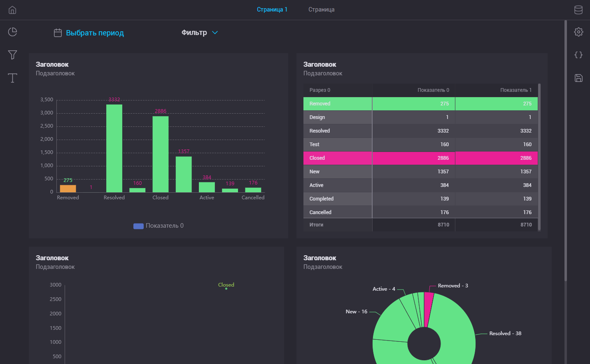Click the bar labeled 1357
The height and width of the screenshot is (364, 590).
(184, 174)
